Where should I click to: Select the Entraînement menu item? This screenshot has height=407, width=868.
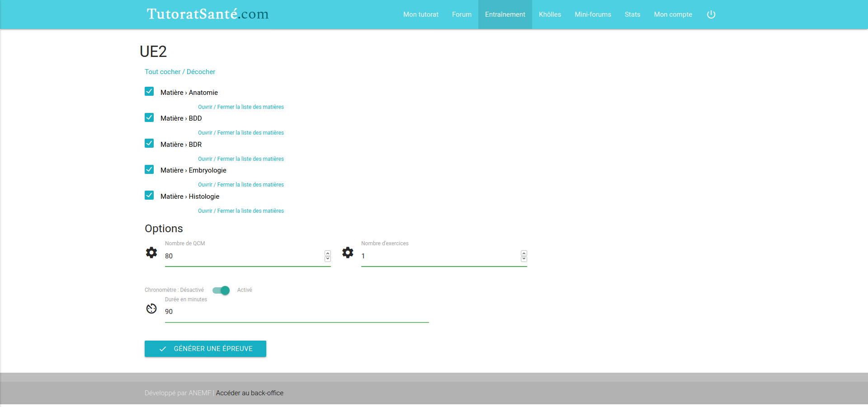tap(505, 14)
